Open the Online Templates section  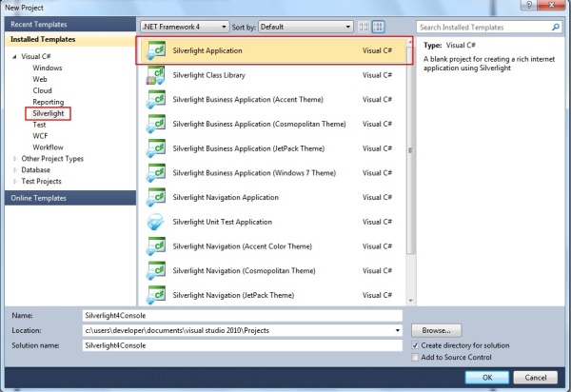(x=70, y=198)
